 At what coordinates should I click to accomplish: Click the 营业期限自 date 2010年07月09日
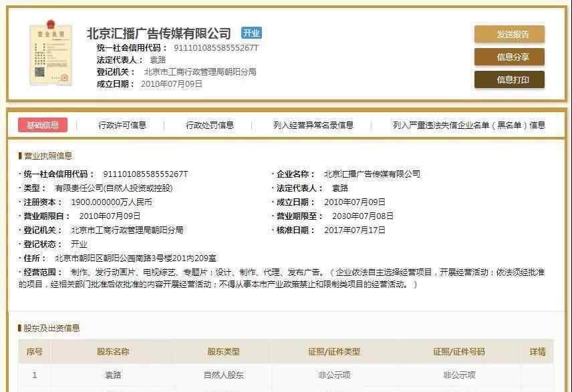tap(110, 216)
